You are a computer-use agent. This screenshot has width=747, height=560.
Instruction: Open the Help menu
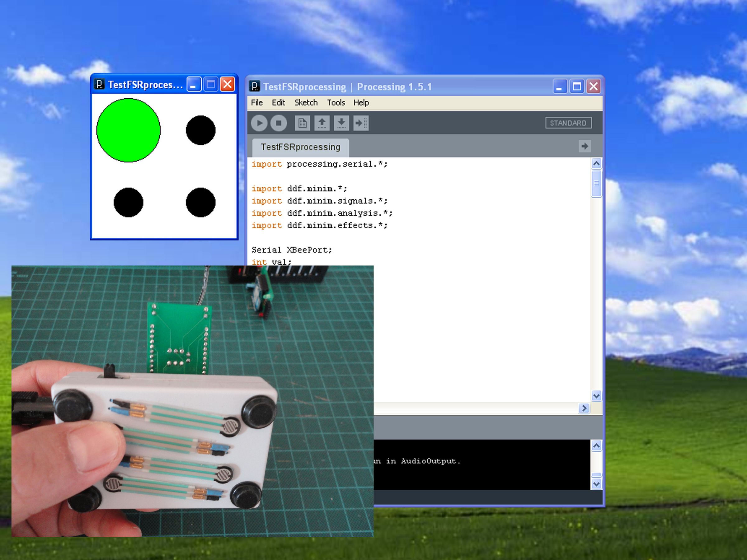[361, 103]
